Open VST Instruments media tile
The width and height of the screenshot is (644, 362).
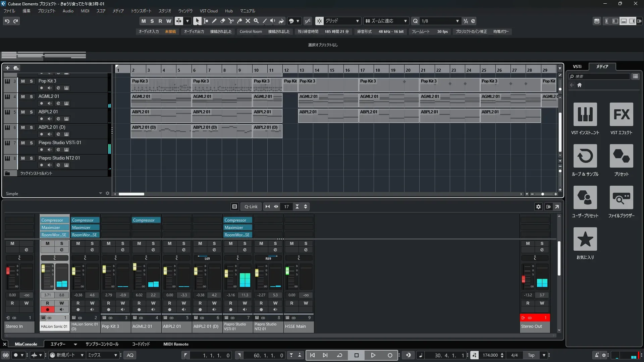(585, 115)
